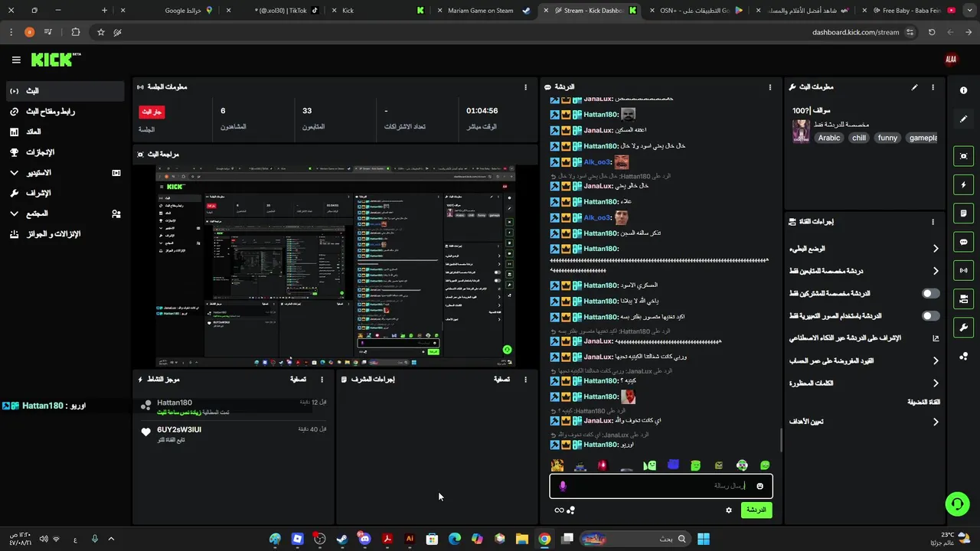Insert the red siren emote

point(603,465)
